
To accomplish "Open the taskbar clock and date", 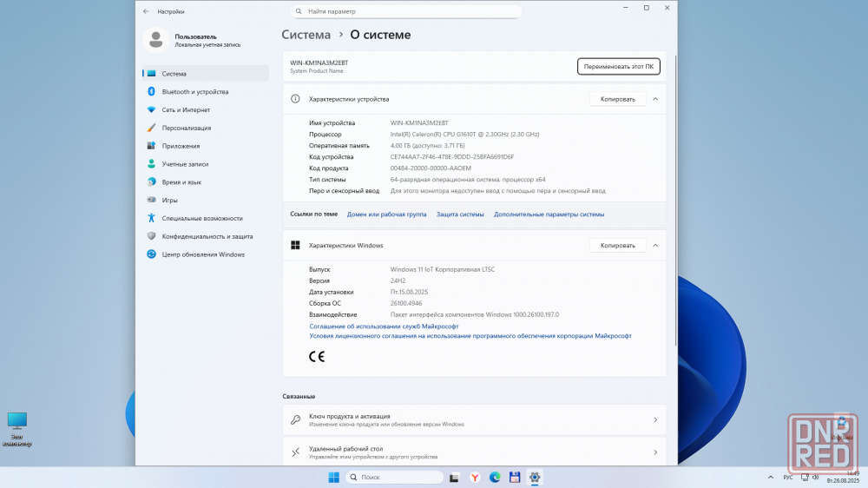I will point(844,477).
